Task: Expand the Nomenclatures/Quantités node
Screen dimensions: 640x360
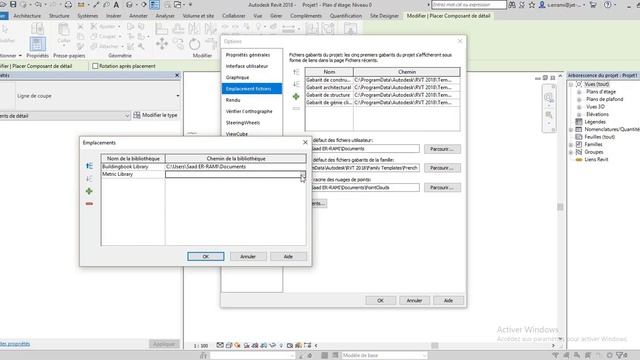Action: click(x=571, y=130)
